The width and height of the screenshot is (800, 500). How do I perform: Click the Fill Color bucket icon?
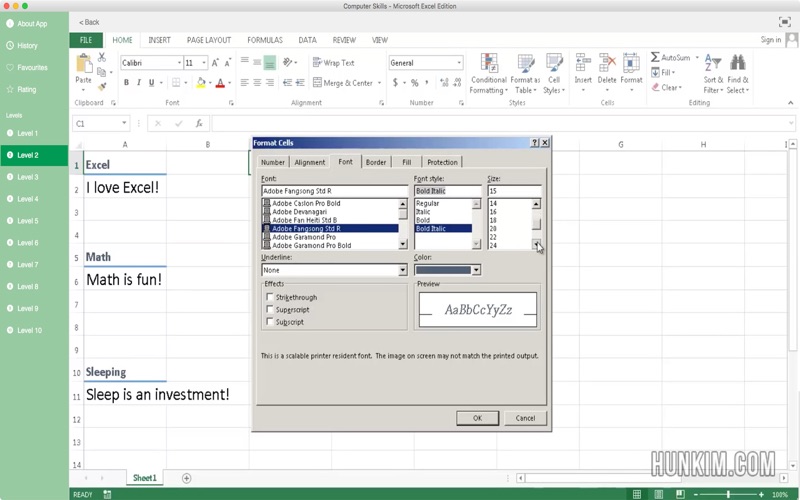pyautogui.click(x=201, y=82)
